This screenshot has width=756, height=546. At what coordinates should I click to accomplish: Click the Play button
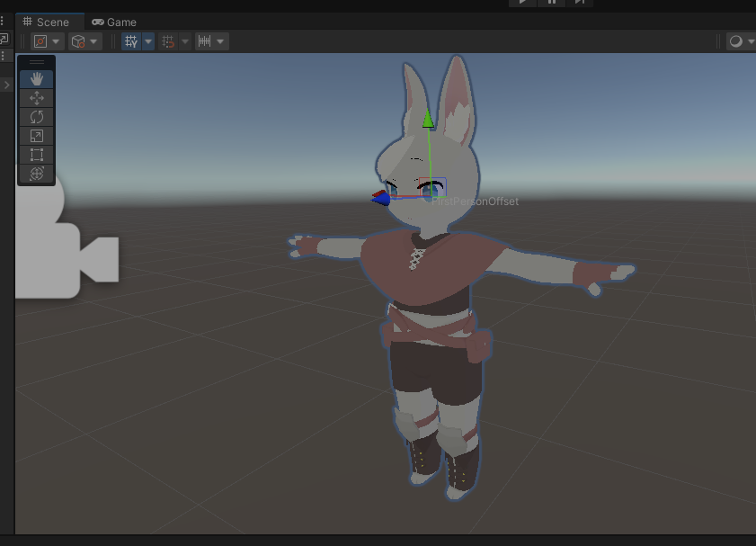[x=522, y=3]
